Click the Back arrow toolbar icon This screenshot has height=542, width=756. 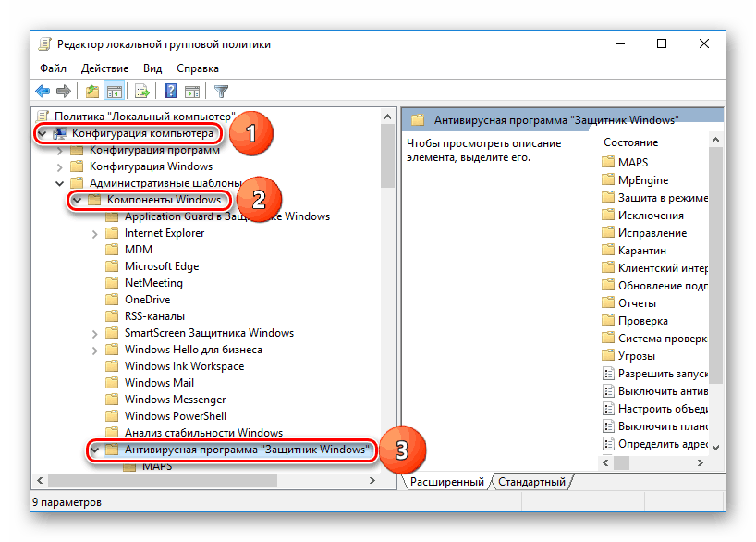43,91
